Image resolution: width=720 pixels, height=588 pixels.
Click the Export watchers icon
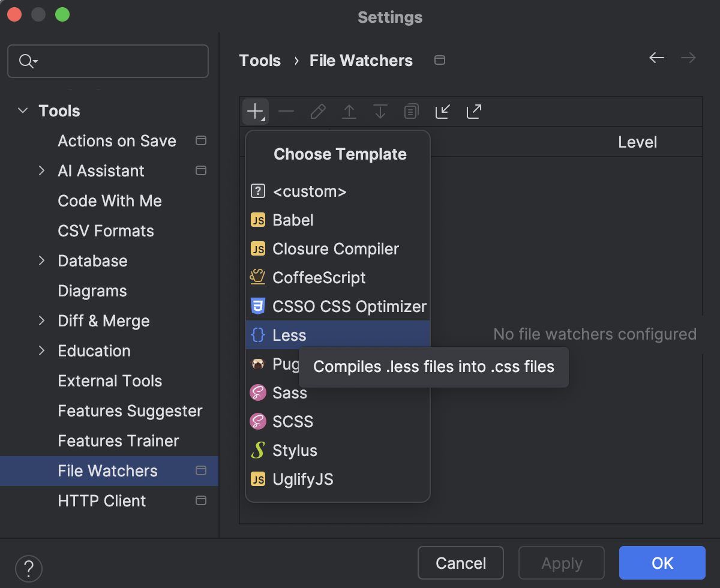[473, 111]
